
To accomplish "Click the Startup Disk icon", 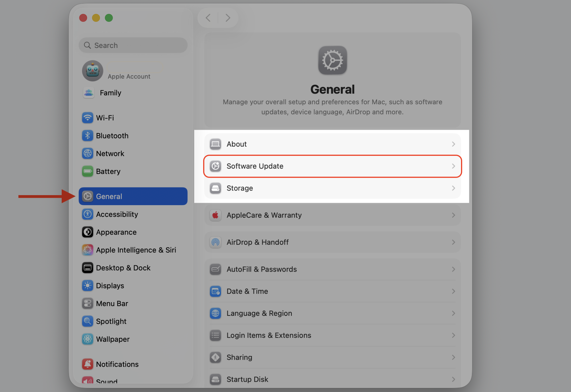I will (x=215, y=379).
